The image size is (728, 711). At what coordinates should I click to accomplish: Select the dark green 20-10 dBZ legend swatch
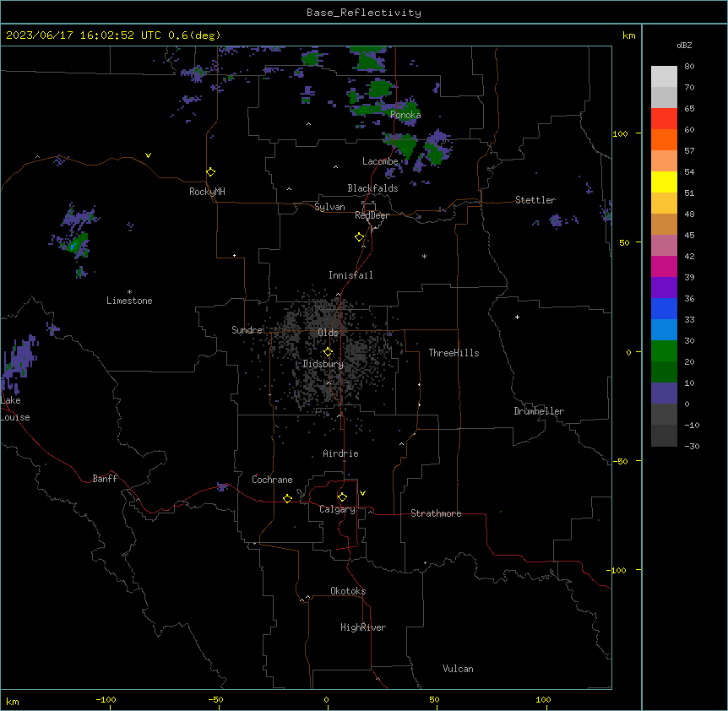(x=664, y=372)
